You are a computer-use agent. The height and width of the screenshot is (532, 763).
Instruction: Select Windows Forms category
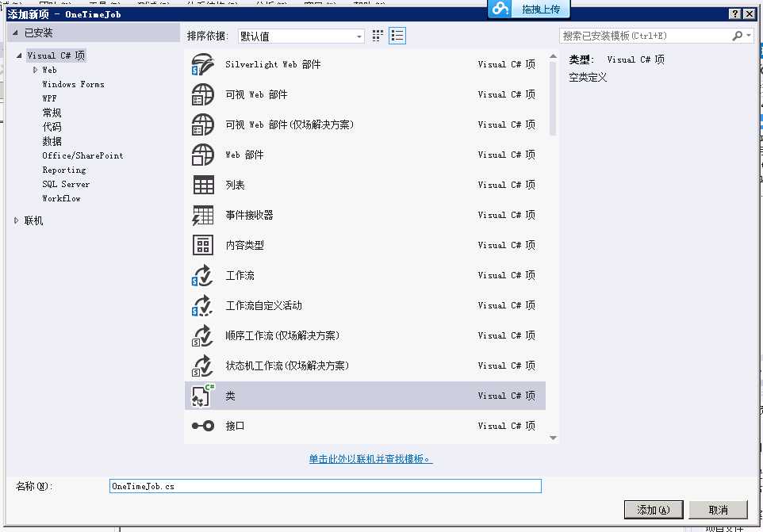[73, 84]
